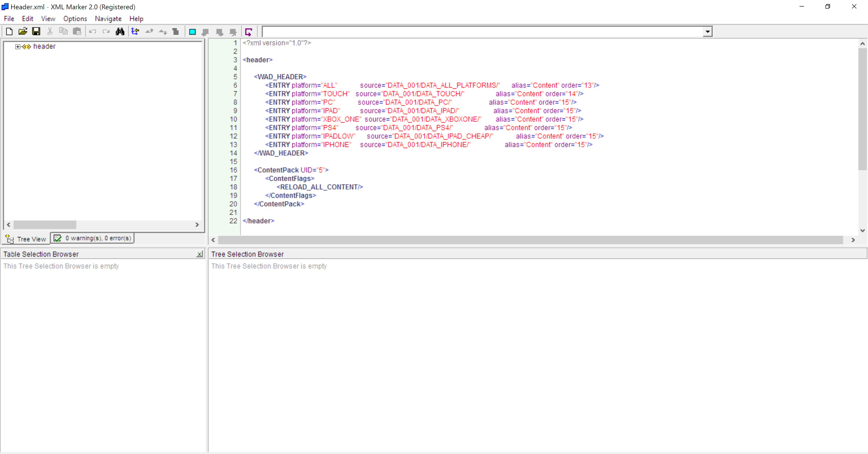Click tree panel scroll-right arrow
868x454 pixels.
click(197, 225)
